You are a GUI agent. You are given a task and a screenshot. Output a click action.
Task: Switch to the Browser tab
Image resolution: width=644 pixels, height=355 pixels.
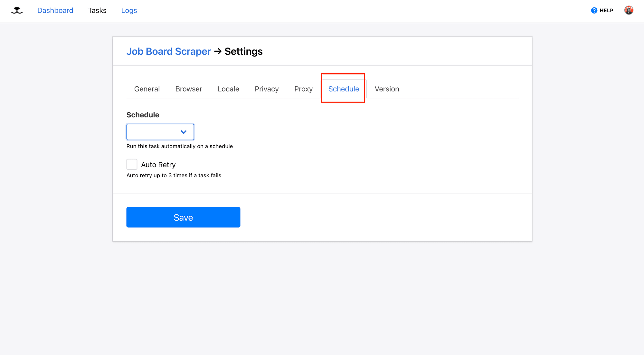point(189,89)
